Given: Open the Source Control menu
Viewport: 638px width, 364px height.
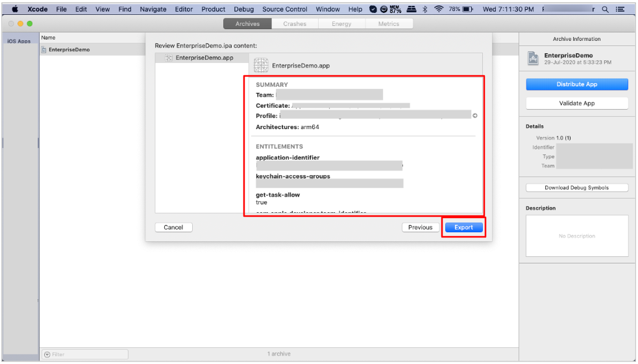Looking at the screenshot, I should click(285, 9).
